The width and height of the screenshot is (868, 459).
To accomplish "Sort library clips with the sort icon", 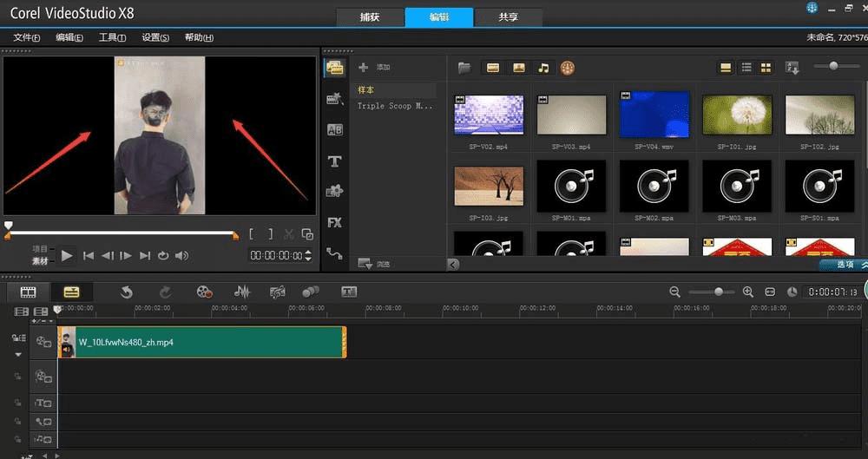I will click(792, 68).
